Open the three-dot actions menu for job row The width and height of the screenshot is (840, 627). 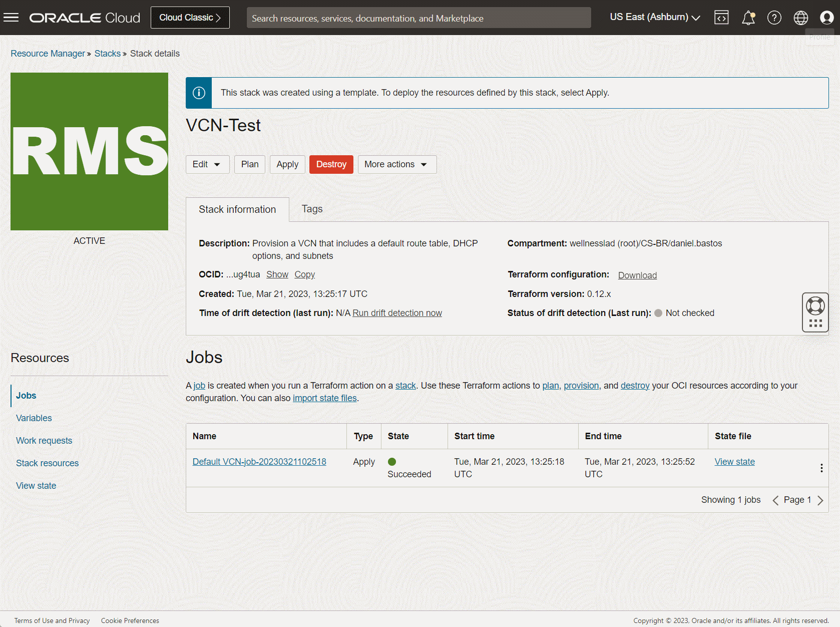(x=821, y=468)
